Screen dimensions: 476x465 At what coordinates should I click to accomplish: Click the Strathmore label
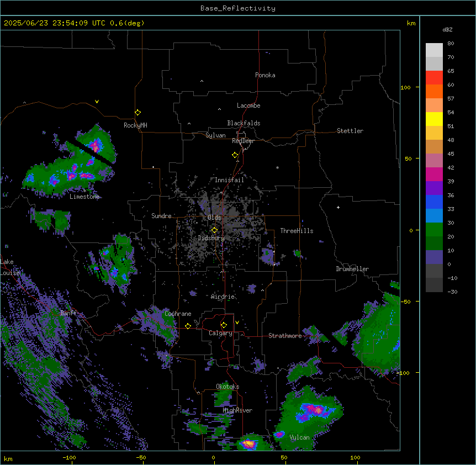coord(285,336)
